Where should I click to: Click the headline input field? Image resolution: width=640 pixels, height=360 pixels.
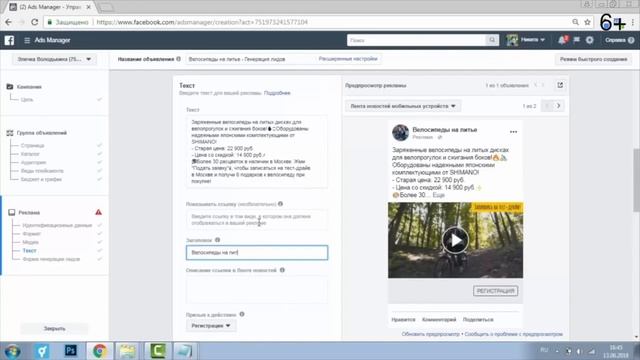[257, 253]
